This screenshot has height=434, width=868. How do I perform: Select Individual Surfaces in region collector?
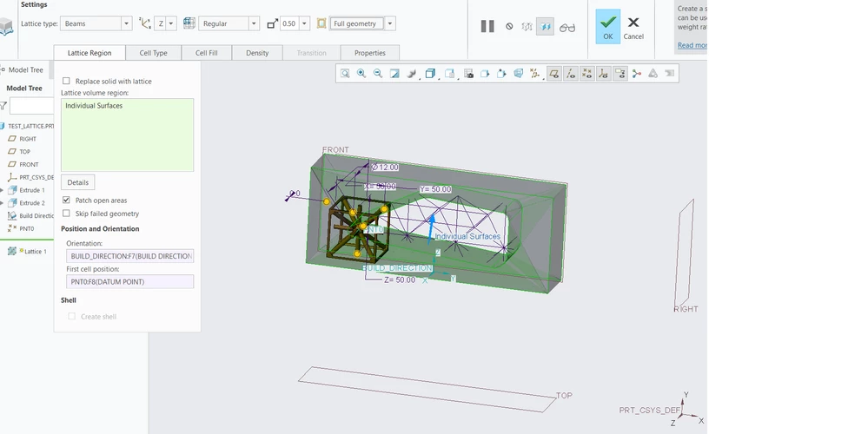94,106
